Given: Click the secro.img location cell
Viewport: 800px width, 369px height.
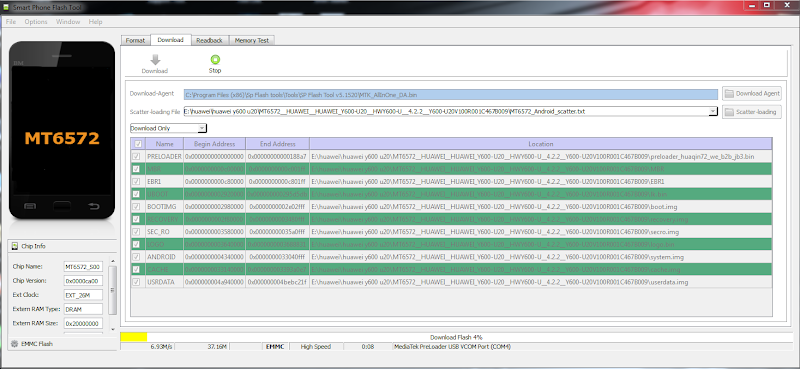Looking at the screenshot, I should 540,232.
